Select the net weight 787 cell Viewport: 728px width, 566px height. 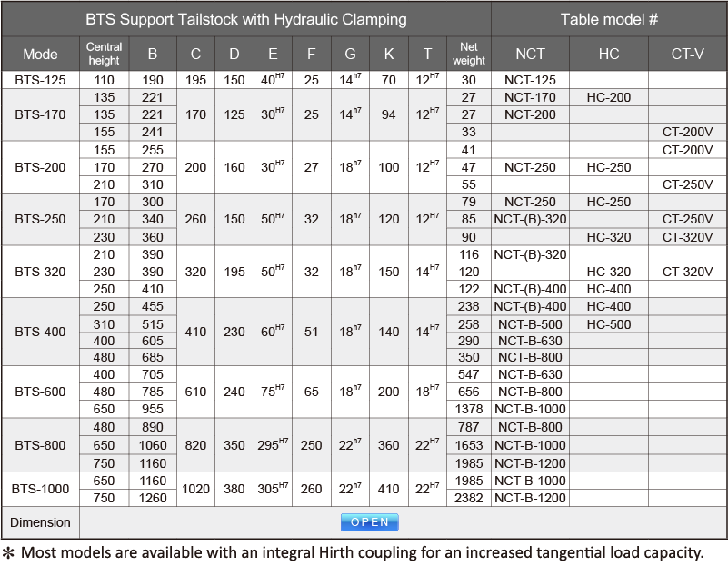468,427
